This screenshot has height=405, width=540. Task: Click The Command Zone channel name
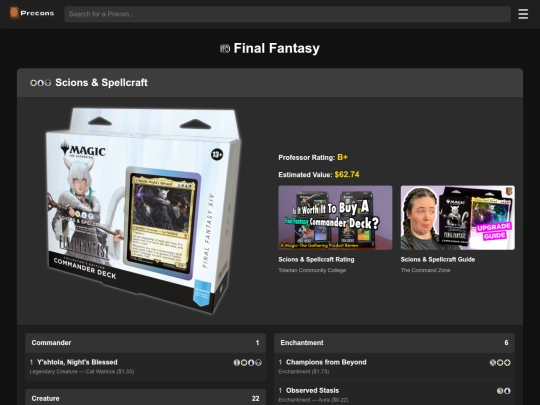click(x=425, y=270)
